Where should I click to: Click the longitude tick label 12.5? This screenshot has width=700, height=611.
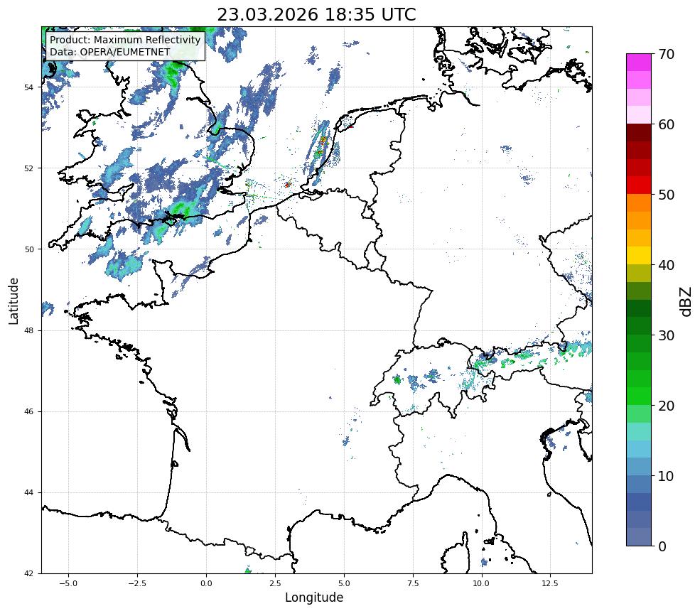click(550, 583)
